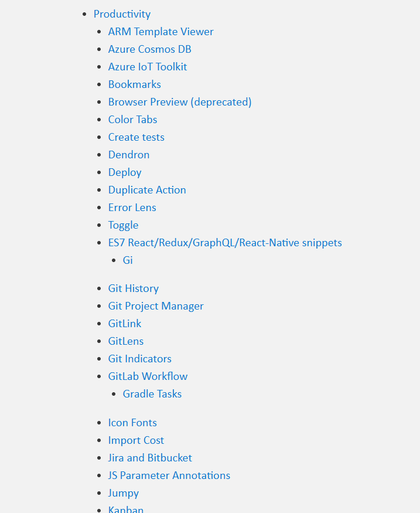Select the Azure IoT Toolkit link
The height and width of the screenshot is (513, 420).
(148, 67)
